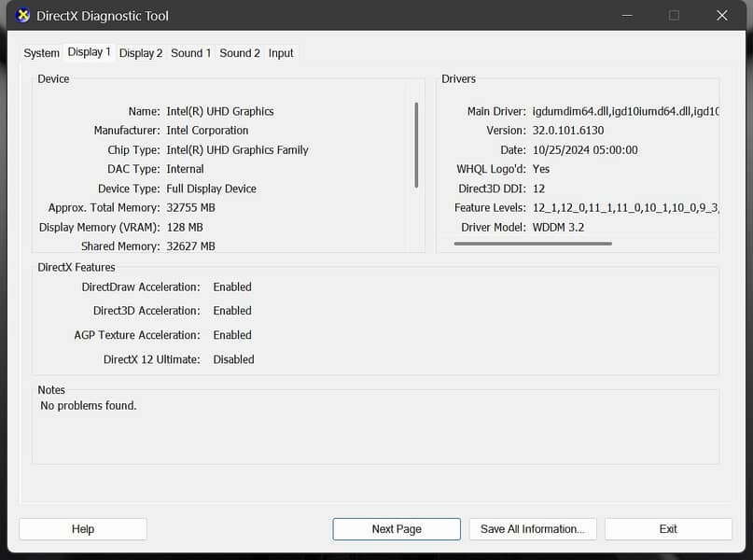Open the Display 2 tab
Viewport: 753px width, 560px height.
click(x=141, y=53)
